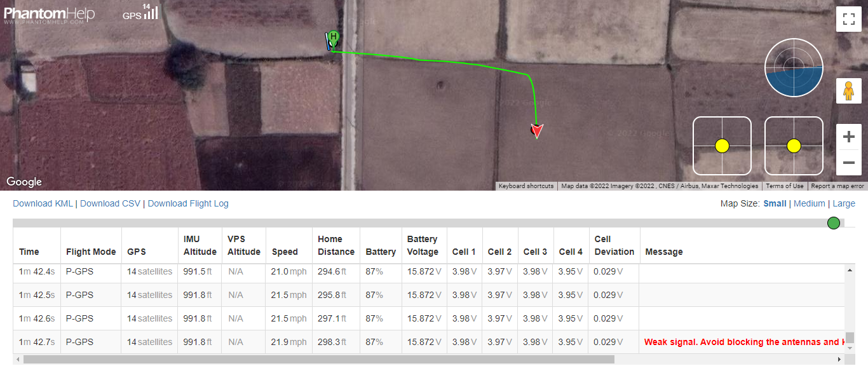Click the green flight timeline slider handle
The image size is (868, 373).
pyautogui.click(x=834, y=223)
